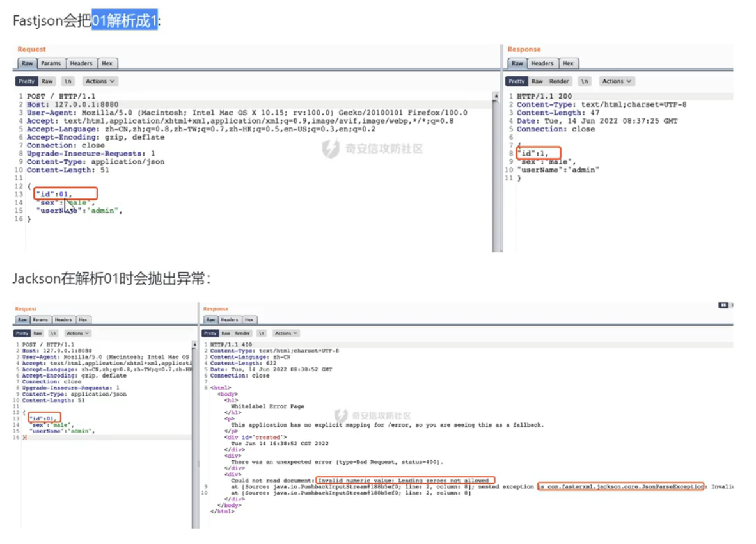Image resolution: width=756 pixels, height=544 pixels.
Task: Open Headers tab in Jackson response panel
Action: click(230, 320)
